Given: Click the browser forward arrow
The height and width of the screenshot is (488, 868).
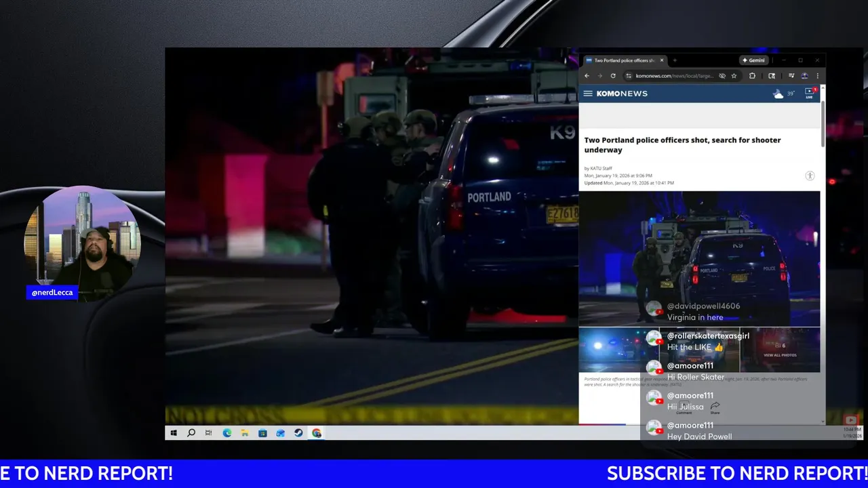Looking at the screenshot, I should pos(599,76).
